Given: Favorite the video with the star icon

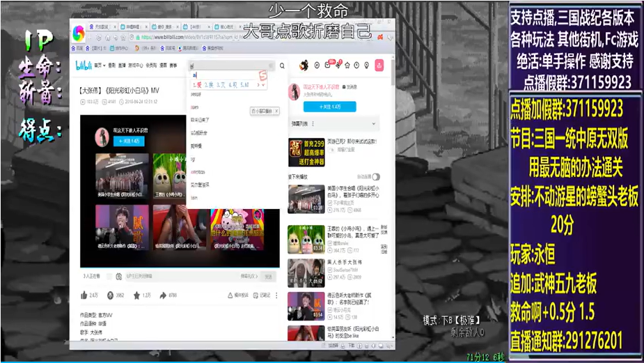Looking at the screenshot, I should [x=136, y=295].
